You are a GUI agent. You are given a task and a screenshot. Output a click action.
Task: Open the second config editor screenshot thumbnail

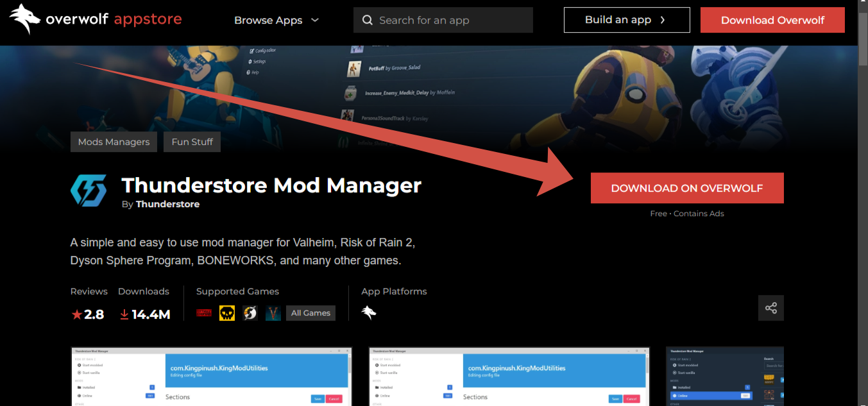coord(509,376)
